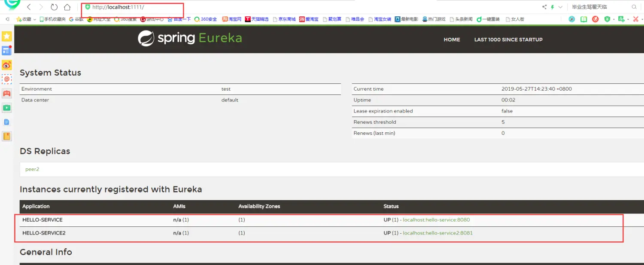
Task: Collapse the sidebar with the arrow toggle
Action: pyautogui.click(x=7, y=19)
